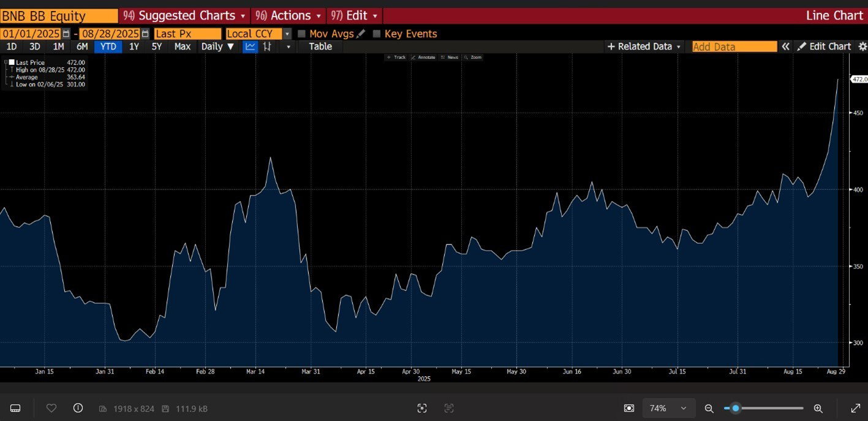Open the end date calendar picker
Screen dimensions: 868x421
click(145, 34)
